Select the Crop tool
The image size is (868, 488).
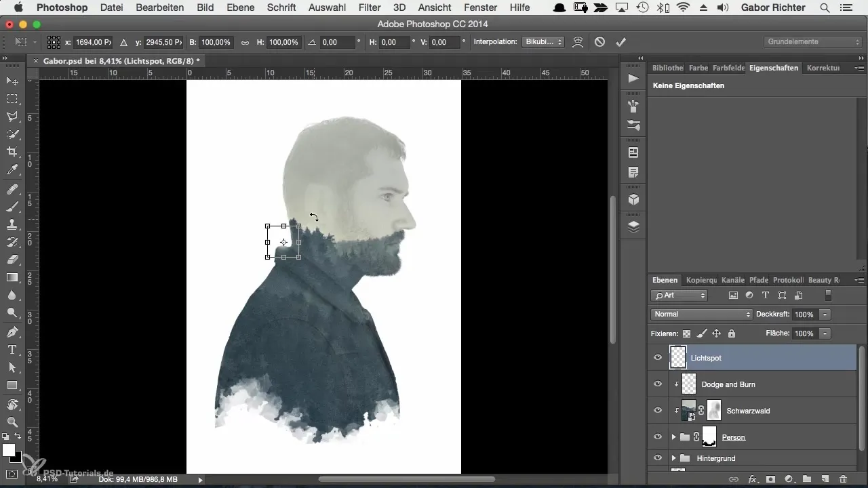click(12, 152)
